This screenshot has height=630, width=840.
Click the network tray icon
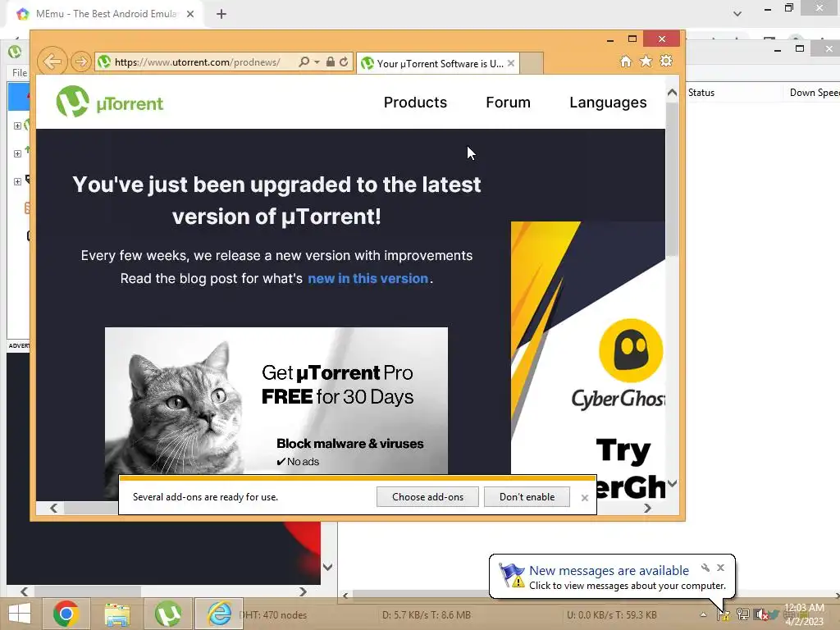[742, 614]
